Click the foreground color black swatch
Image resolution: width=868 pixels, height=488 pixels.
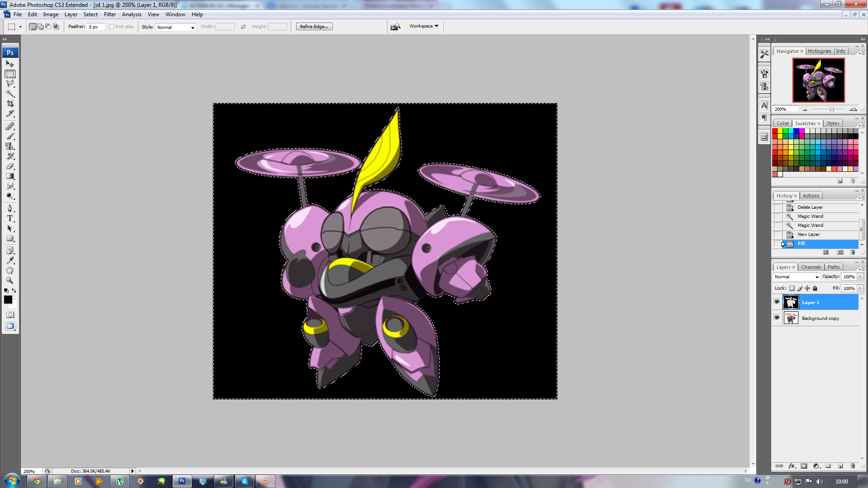(x=8, y=300)
